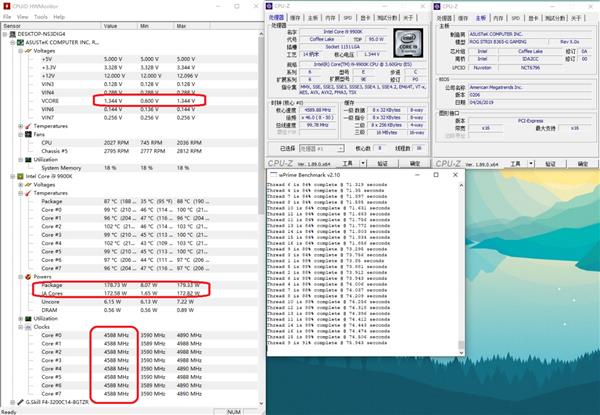
Task: Click the Fans icon in sensor tree
Action: 28,135
